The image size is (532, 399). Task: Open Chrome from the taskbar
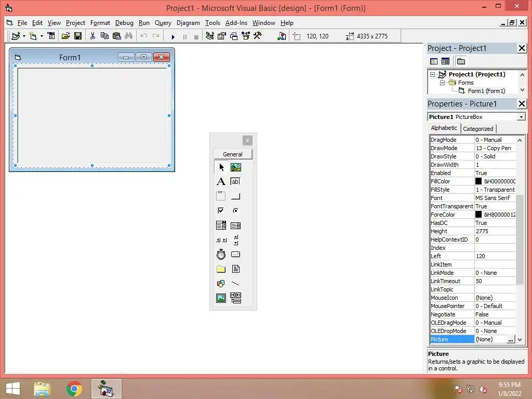74,389
